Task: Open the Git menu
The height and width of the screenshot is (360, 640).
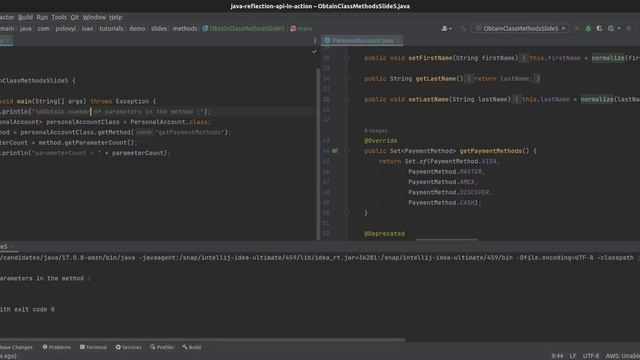Action: coord(74,17)
